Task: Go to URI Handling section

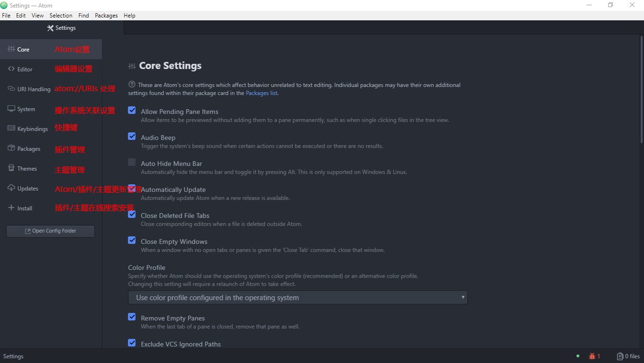Action: (x=51, y=89)
